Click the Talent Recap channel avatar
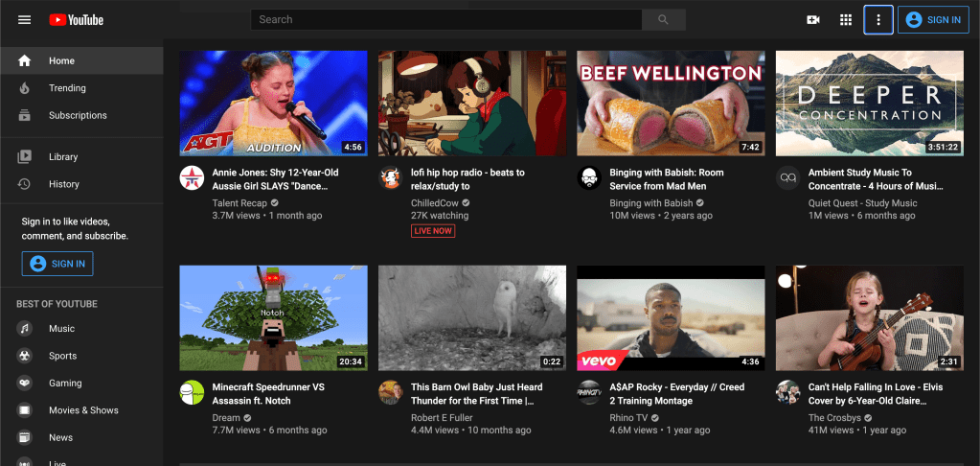This screenshot has height=466, width=980. pos(192,177)
